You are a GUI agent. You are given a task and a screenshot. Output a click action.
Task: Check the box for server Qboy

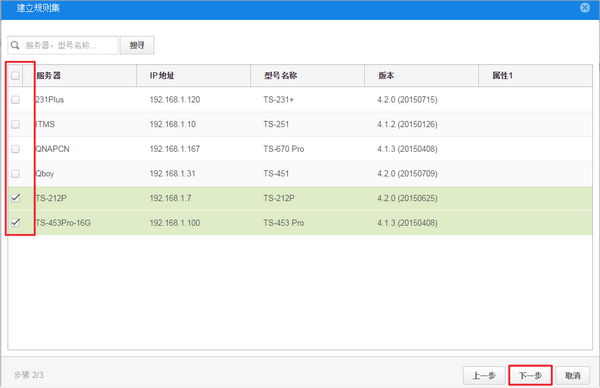pyautogui.click(x=15, y=174)
